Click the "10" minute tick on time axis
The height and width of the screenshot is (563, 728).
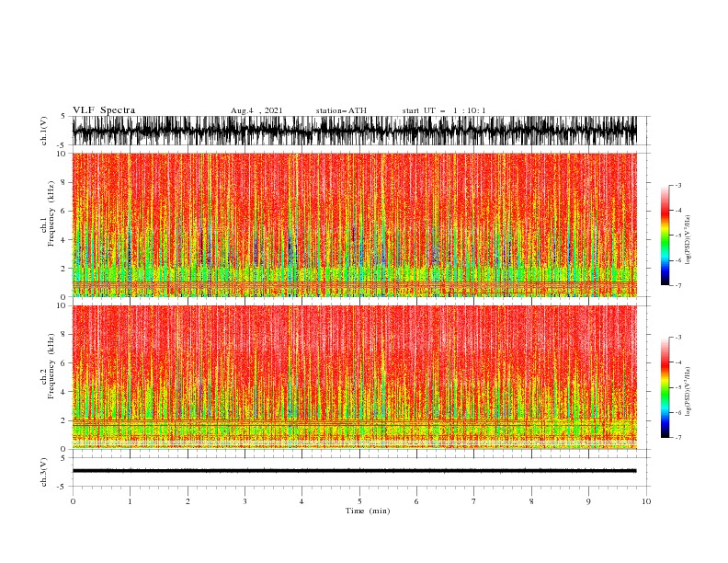click(x=646, y=501)
